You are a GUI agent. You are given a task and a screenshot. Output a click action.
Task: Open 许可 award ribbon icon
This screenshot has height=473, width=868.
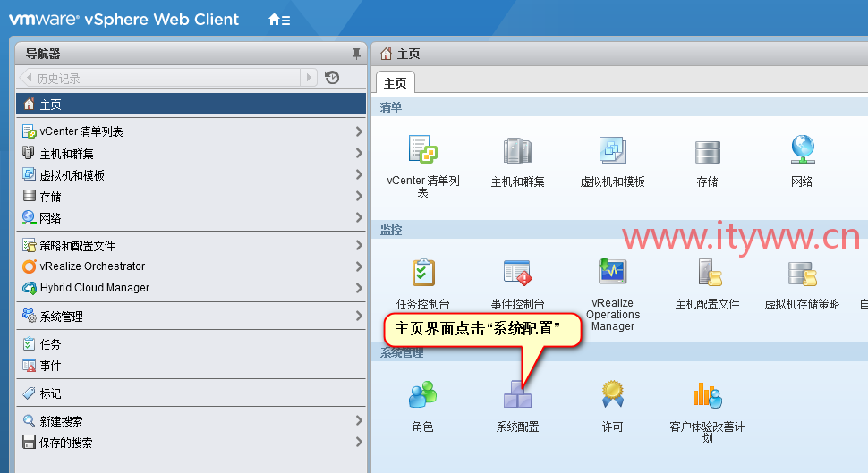click(613, 394)
